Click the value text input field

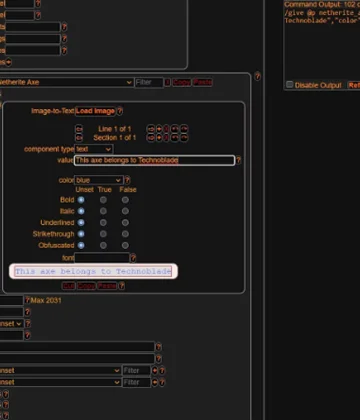pyautogui.click(x=154, y=160)
